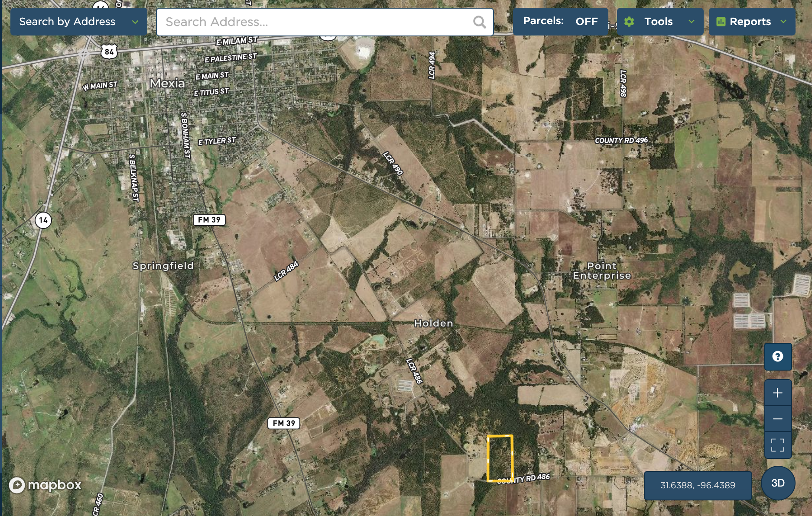Click the Highway 84 shield marker
Viewport: 812px width, 516px height.
(109, 52)
